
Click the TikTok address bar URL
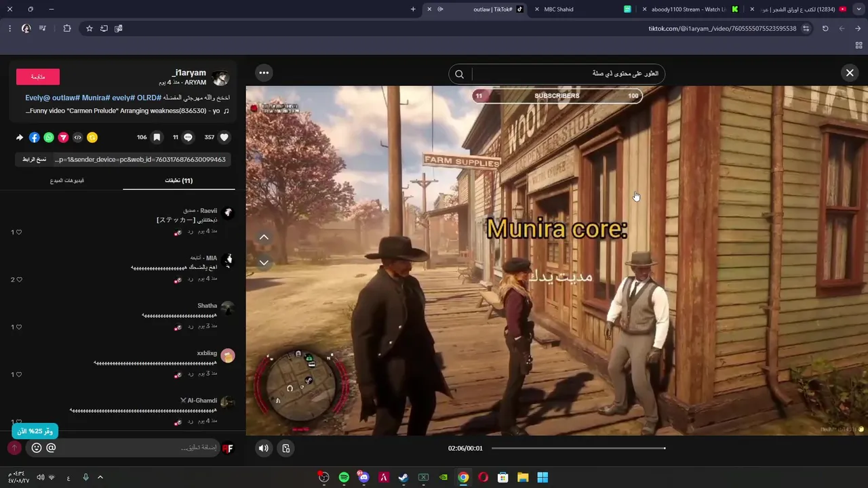tap(722, 28)
